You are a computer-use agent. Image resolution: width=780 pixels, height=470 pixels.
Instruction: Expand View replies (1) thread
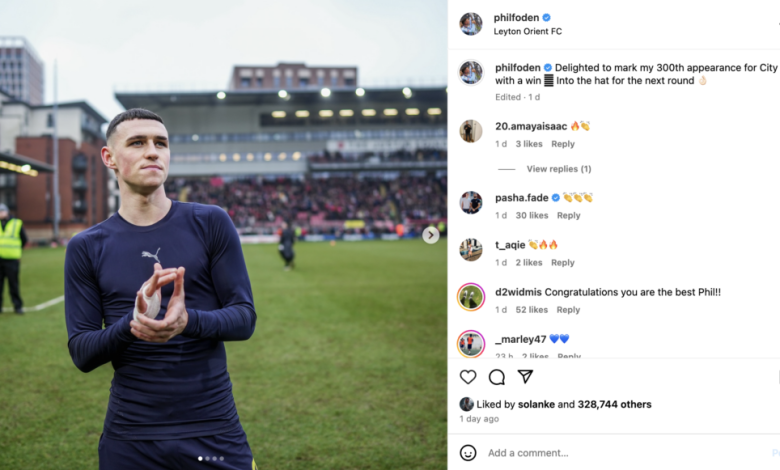(559, 169)
